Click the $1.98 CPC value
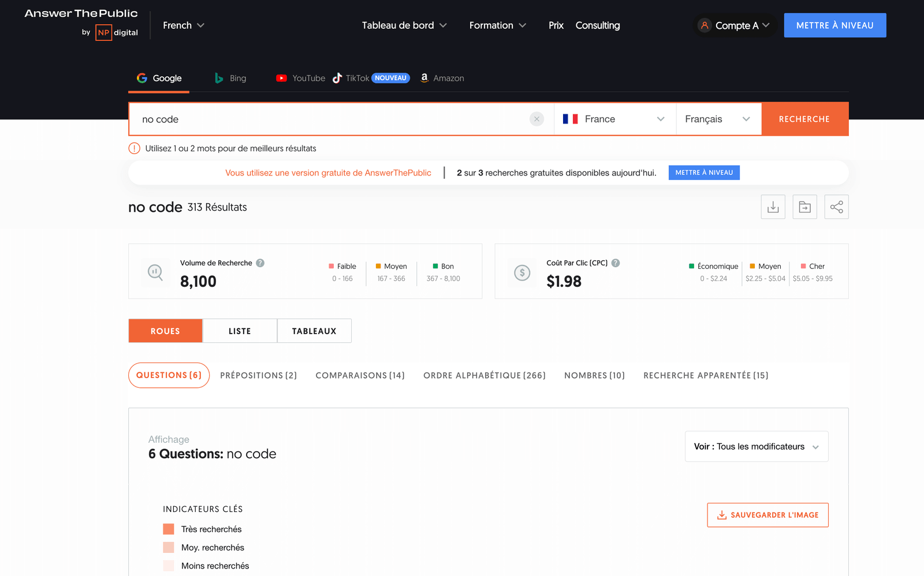 (564, 282)
